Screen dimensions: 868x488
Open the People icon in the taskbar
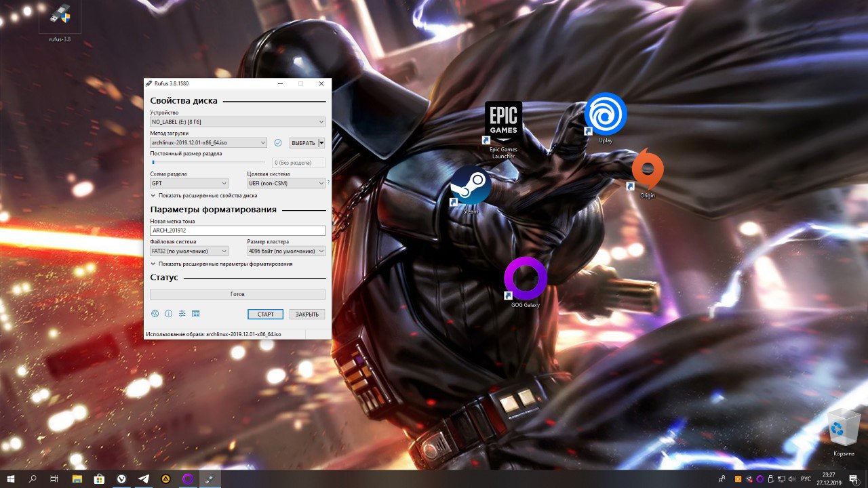point(722,479)
